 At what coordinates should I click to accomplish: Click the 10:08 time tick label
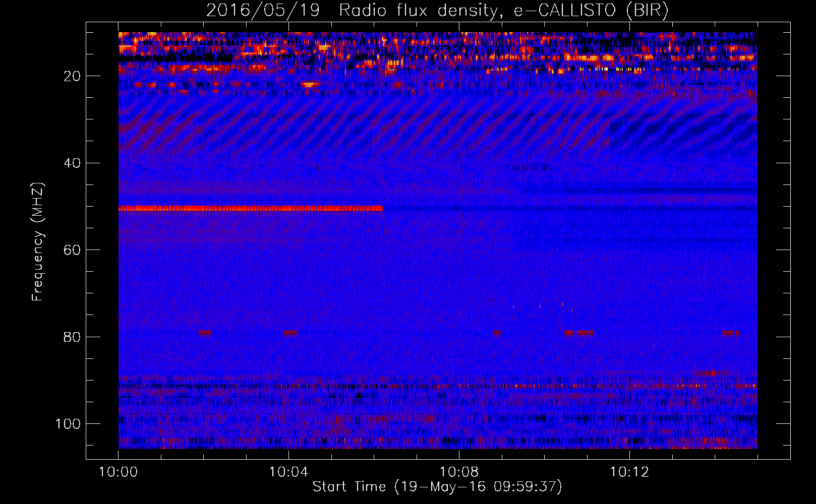(x=459, y=472)
